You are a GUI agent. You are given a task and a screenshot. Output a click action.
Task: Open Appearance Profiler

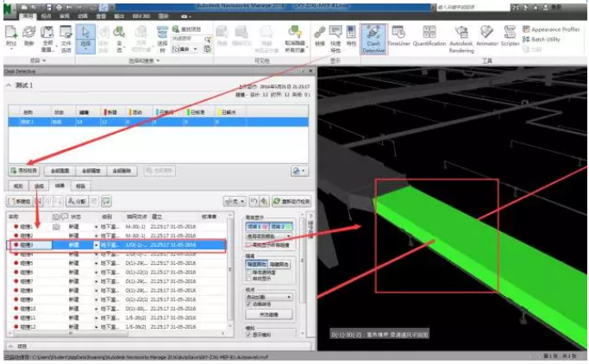[x=551, y=29]
